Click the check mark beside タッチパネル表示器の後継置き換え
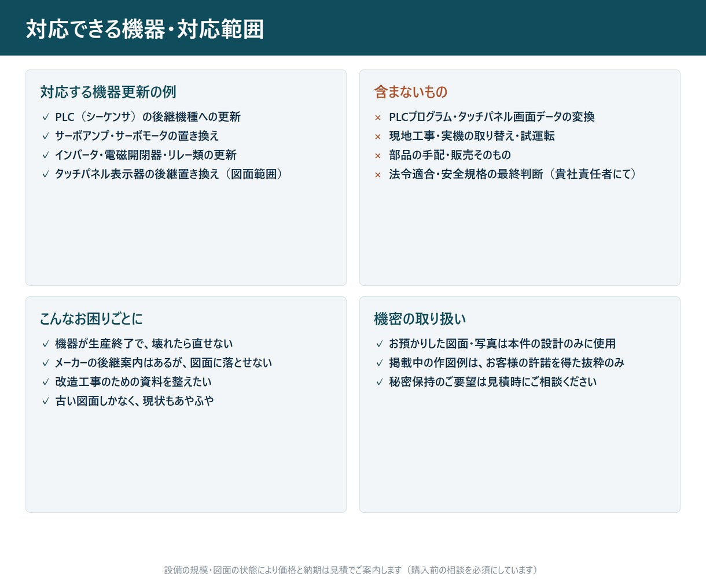 coord(46,174)
